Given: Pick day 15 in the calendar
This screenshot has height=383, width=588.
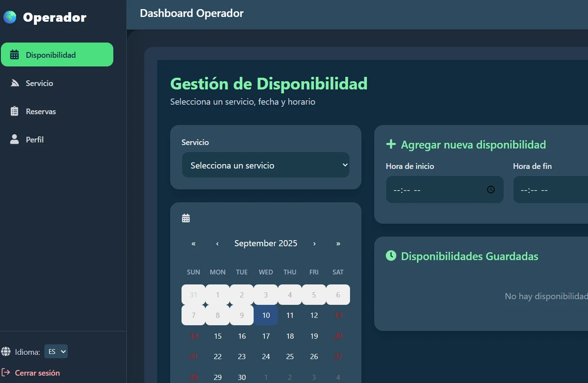Looking at the screenshot, I should 218,336.
